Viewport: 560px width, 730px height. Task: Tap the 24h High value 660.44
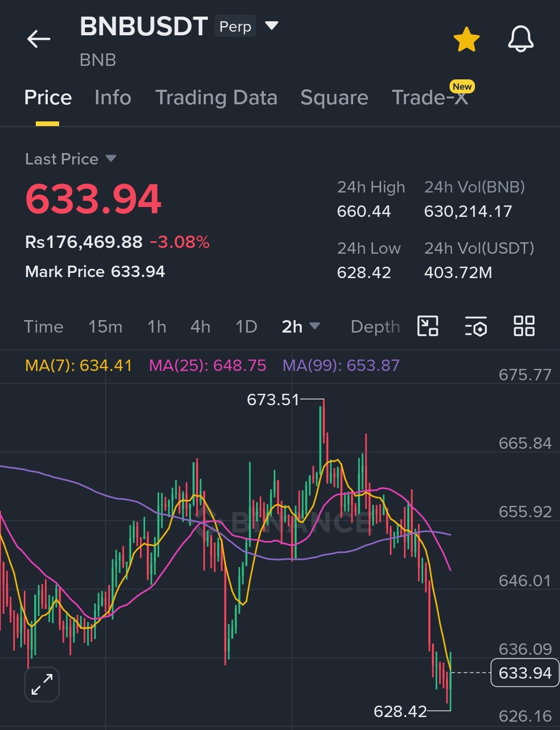tap(364, 212)
